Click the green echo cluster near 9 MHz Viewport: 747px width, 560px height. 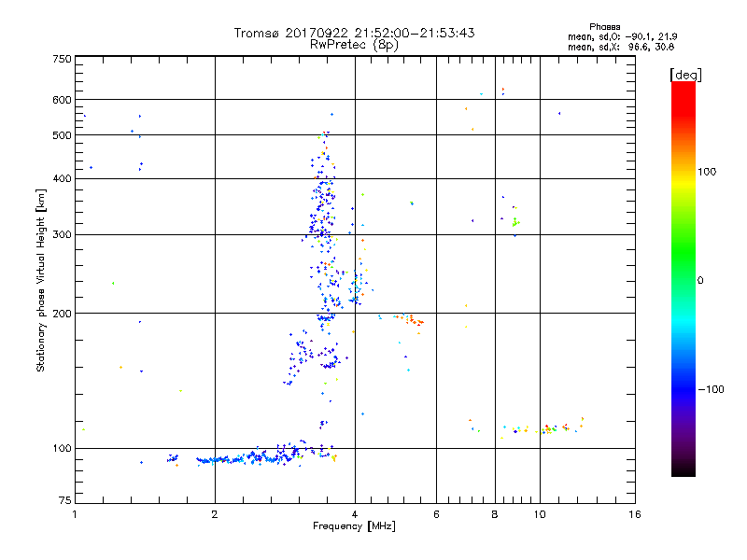coord(515,222)
